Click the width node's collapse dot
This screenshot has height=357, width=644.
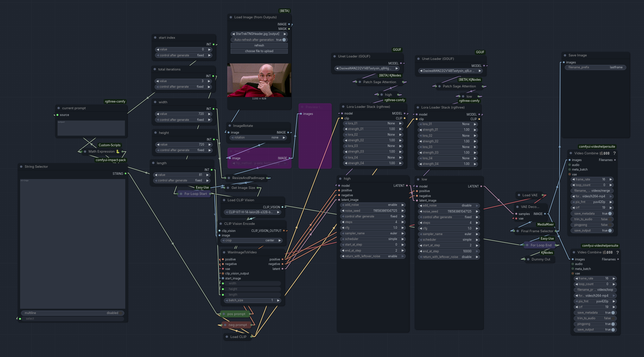(x=155, y=102)
